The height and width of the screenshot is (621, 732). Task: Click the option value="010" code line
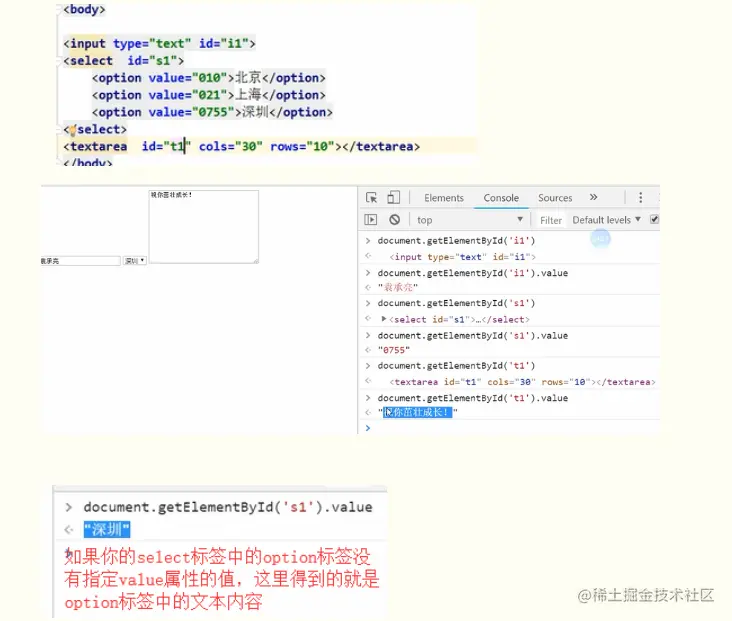[209, 78]
